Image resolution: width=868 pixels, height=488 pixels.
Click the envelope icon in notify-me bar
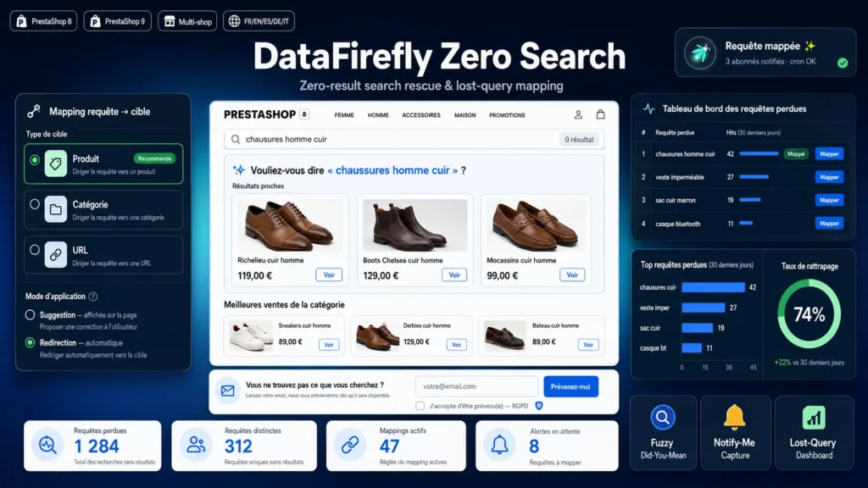[x=227, y=391]
